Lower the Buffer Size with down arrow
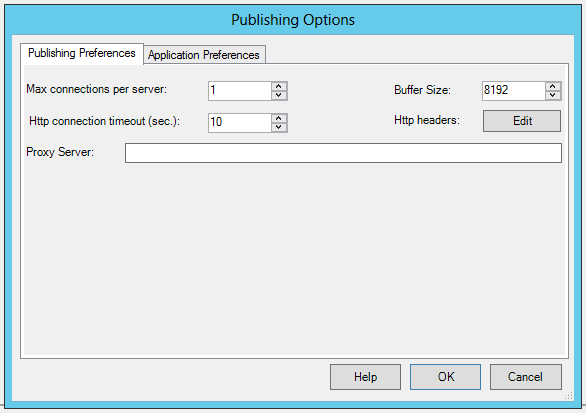The image size is (586, 413). [553, 95]
